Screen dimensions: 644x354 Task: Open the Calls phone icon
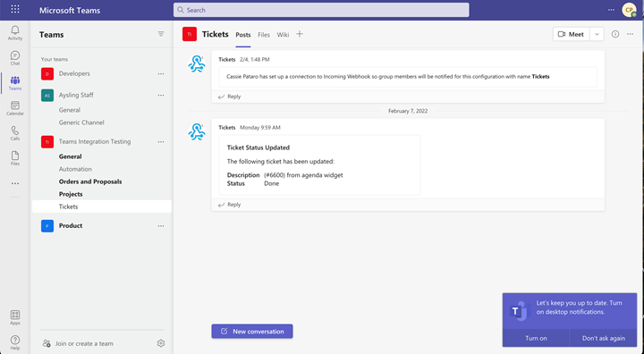click(15, 131)
